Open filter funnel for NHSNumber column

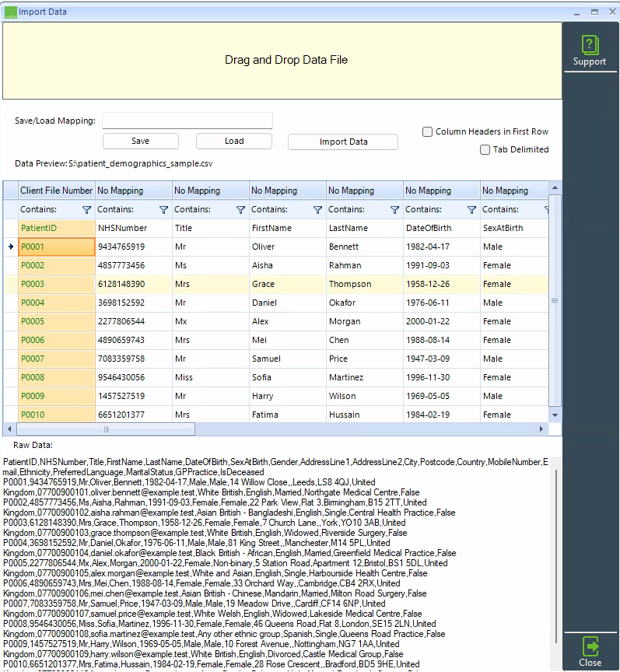[164, 209]
